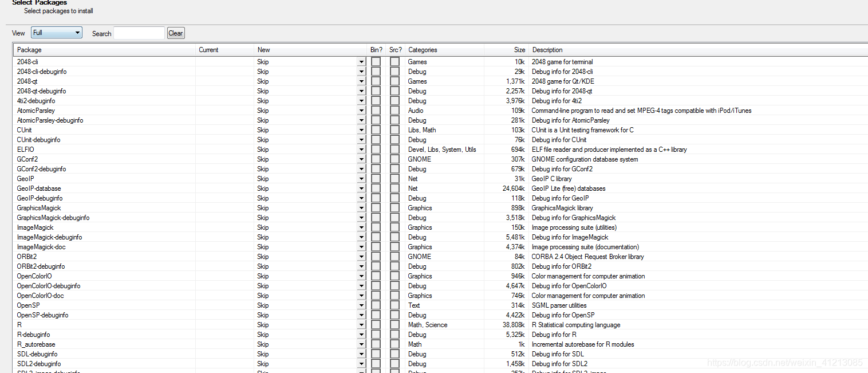The width and height of the screenshot is (868, 373).
Task: Select the SDL2-debuginfo package name
Action: pos(39,364)
